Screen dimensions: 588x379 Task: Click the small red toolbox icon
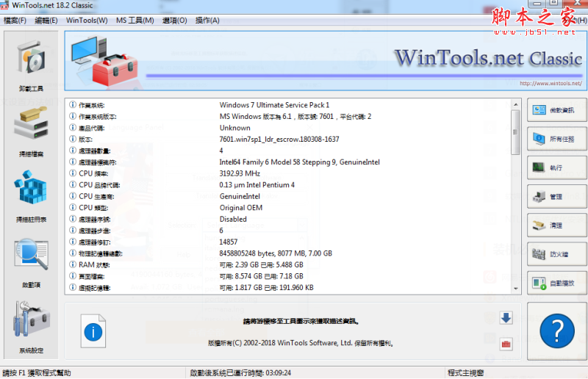click(x=506, y=344)
